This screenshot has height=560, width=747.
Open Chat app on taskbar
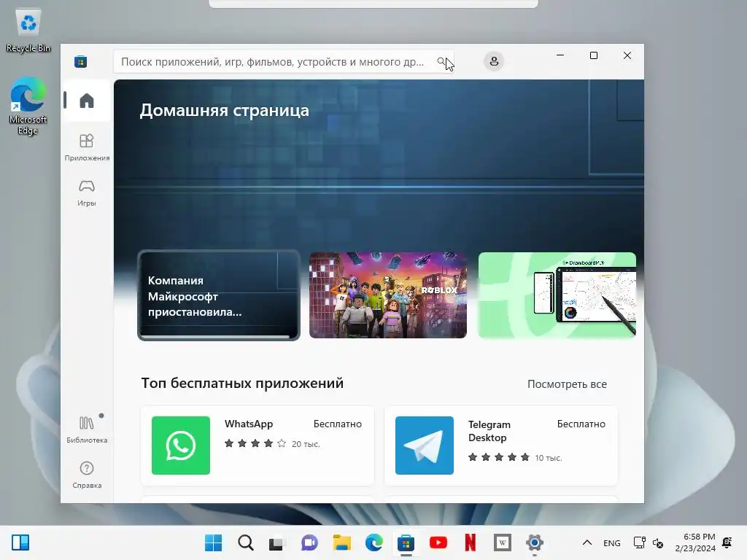pyautogui.click(x=309, y=542)
